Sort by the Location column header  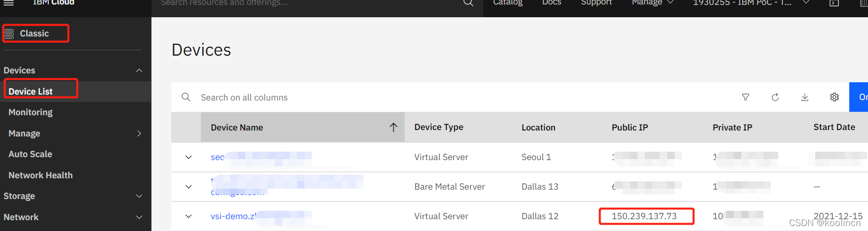coord(538,128)
